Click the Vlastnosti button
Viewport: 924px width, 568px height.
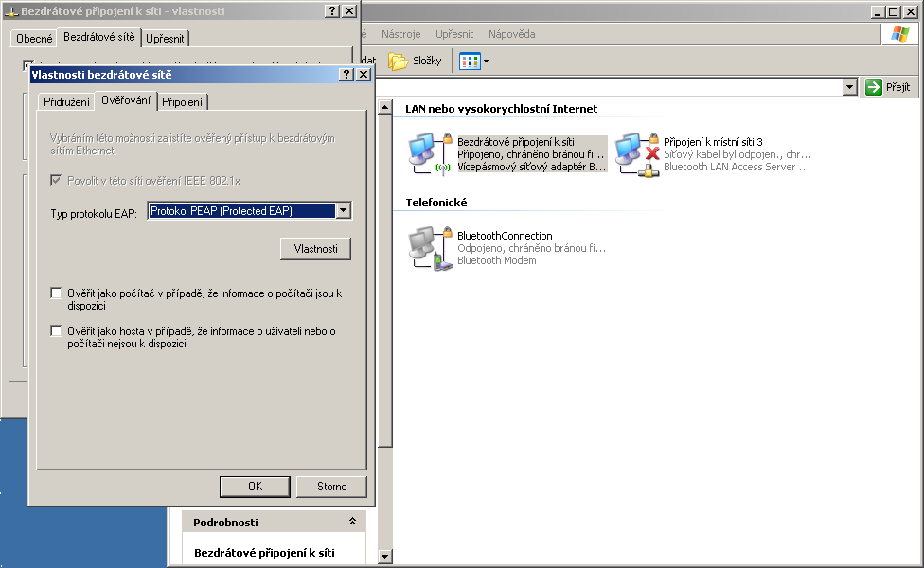coord(316,249)
